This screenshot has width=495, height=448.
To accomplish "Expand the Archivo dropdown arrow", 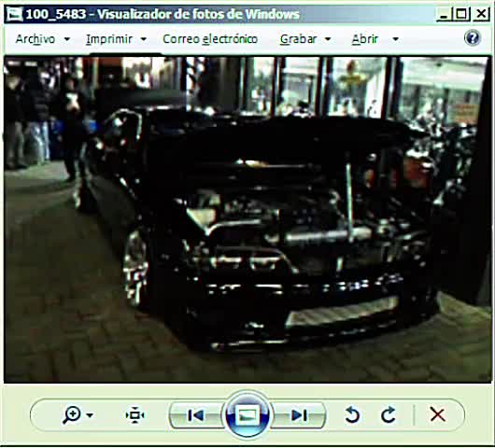I will pyautogui.click(x=67, y=39).
